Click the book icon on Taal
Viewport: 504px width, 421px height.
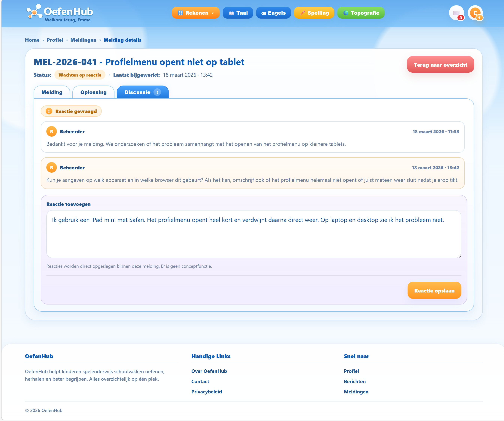[231, 13]
